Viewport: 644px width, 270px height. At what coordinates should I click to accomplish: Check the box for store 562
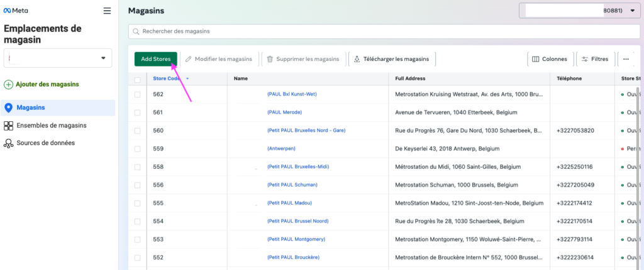pos(138,94)
